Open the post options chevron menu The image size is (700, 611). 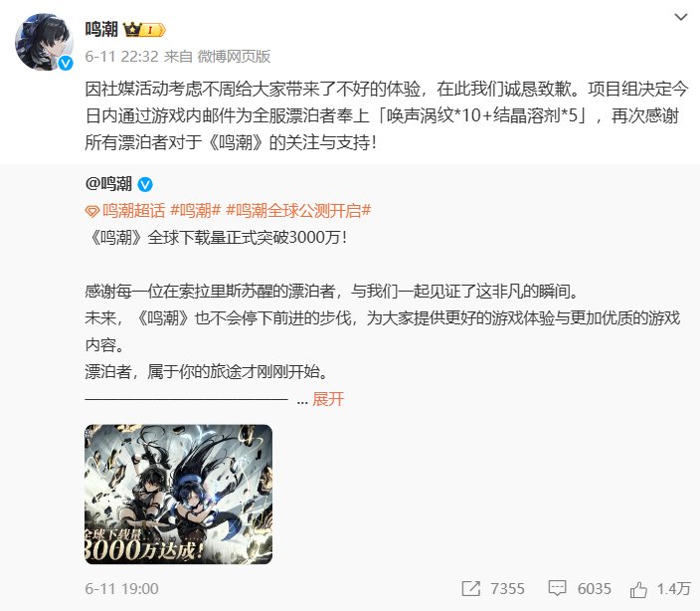pyautogui.click(x=680, y=18)
